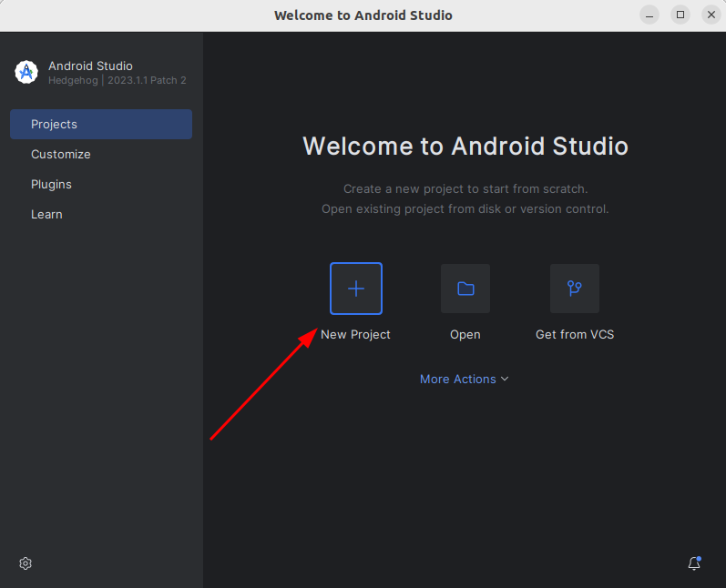Maximize the Welcome to Android Studio window
726x588 pixels.
pos(680,15)
